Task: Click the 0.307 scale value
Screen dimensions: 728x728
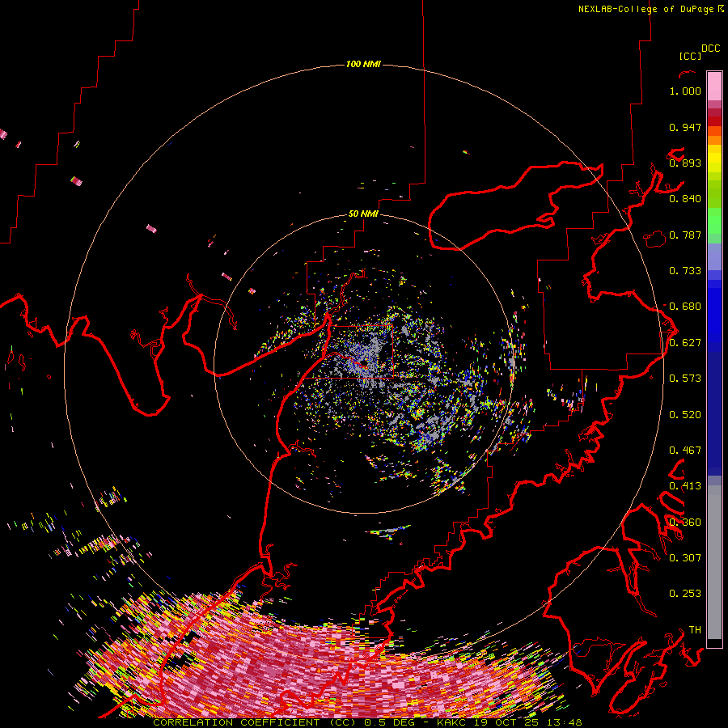Action: [685, 558]
